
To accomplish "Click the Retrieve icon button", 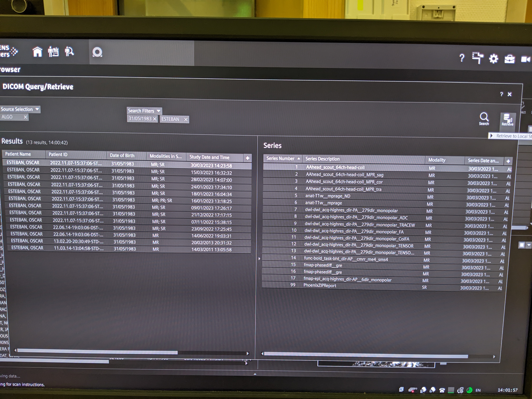I will pyautogui.click(x=507, y=119).
